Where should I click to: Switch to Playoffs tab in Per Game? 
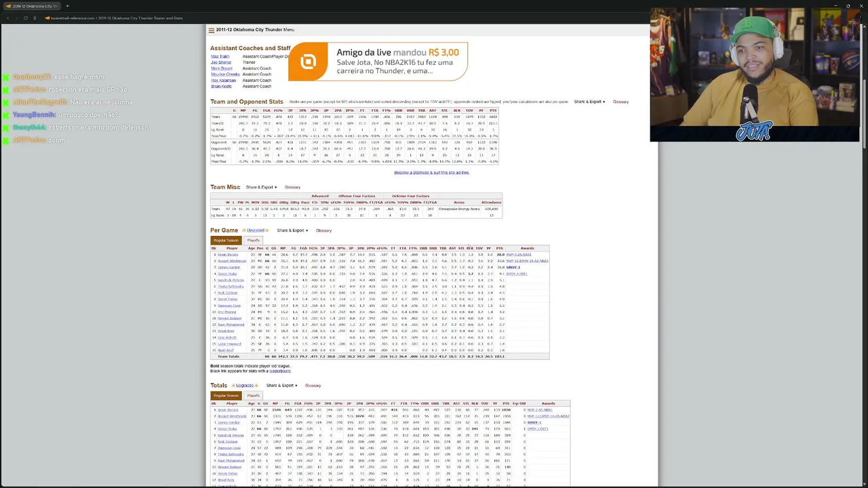[253, 241]
